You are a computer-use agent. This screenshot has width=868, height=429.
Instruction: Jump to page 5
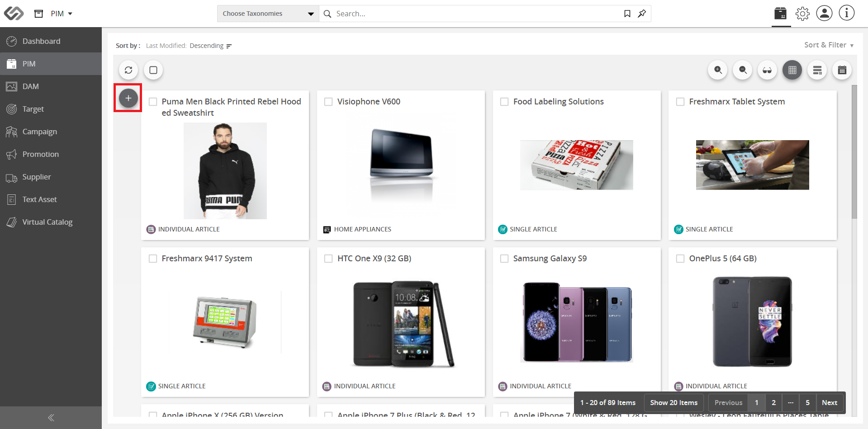(x=807, y=402)
